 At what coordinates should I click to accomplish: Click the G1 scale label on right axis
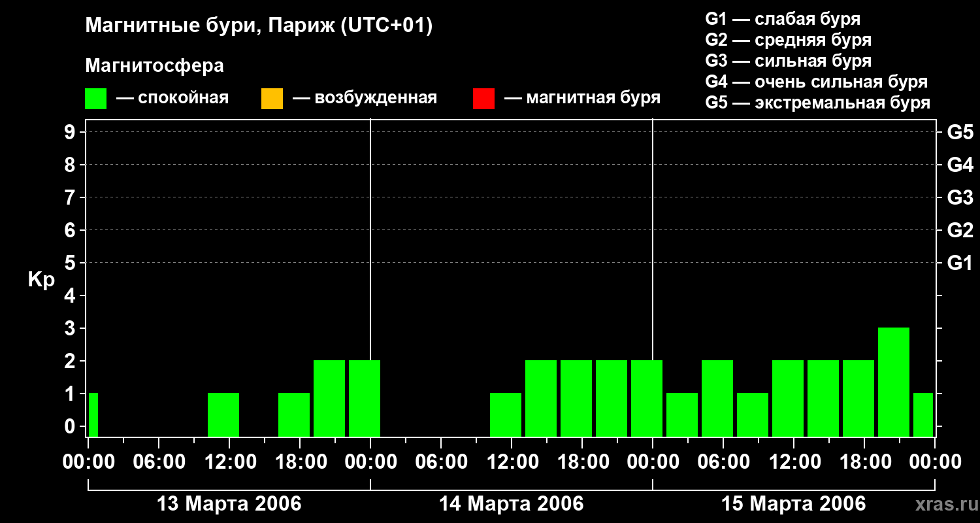[x=960, y=263]
